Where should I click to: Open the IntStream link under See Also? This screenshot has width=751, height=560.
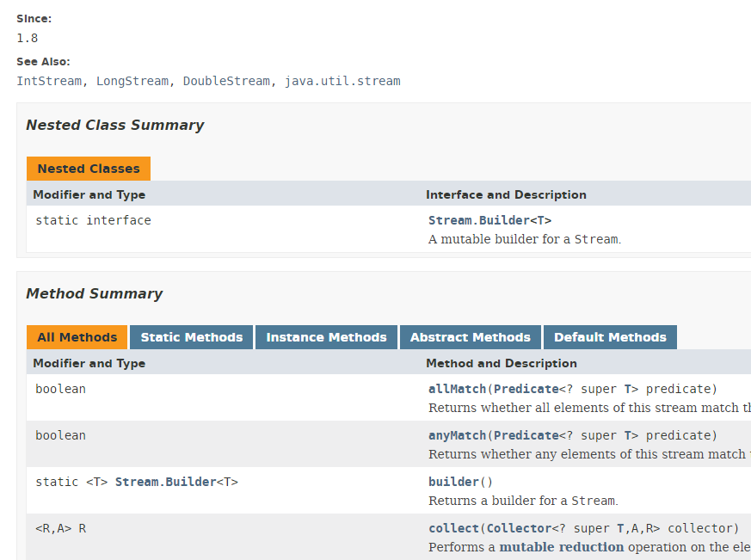[49, 81]
